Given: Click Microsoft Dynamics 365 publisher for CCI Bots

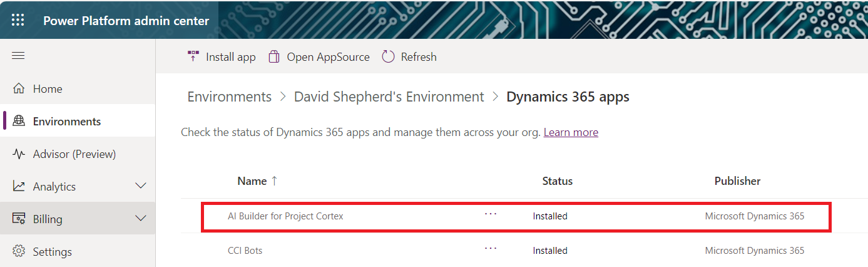Looking at the screenshot, I should click(x=755, y=251).
